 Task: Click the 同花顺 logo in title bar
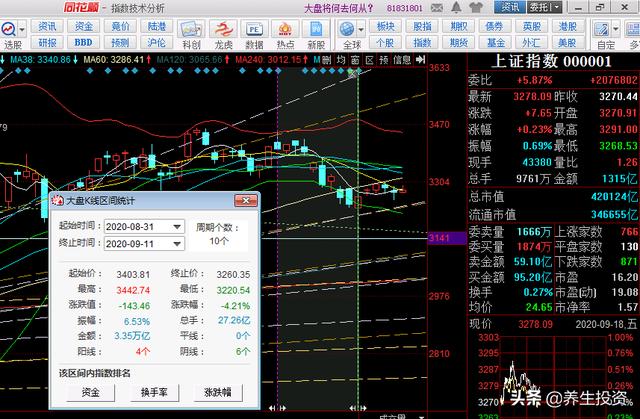81,7
